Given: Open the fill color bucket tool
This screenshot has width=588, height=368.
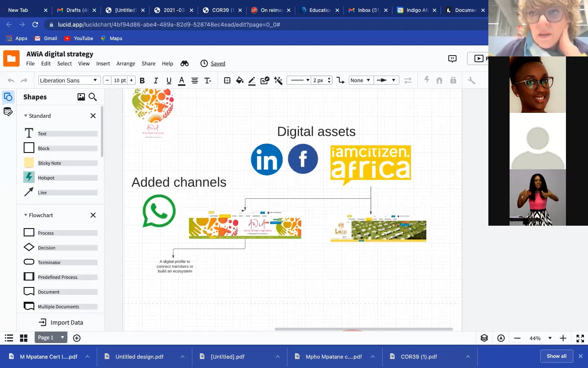Looking at the screenshot, I should point(240,81).
